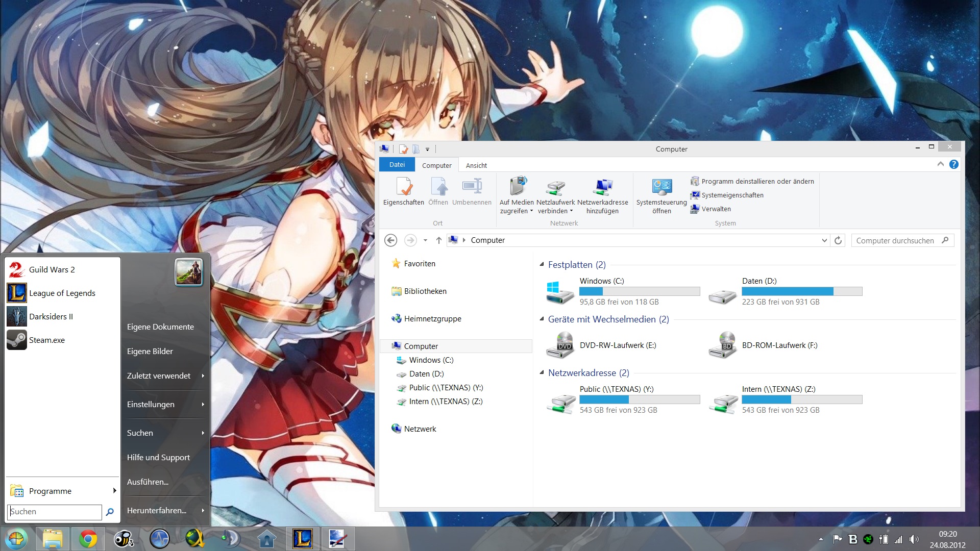980x551 pixels.
Task: Click the Back navigation arrow
Action: click(390, 240)
